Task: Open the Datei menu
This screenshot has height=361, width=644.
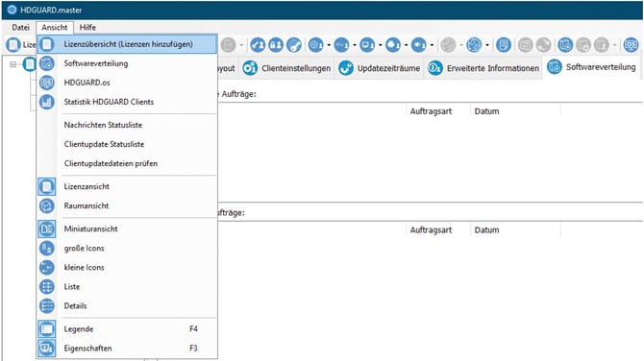Action: 20,28
